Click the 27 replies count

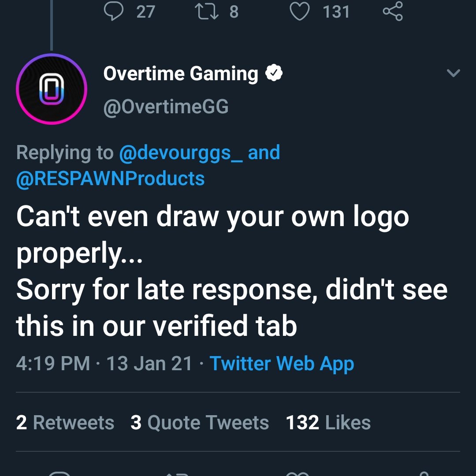coord(145,11)
